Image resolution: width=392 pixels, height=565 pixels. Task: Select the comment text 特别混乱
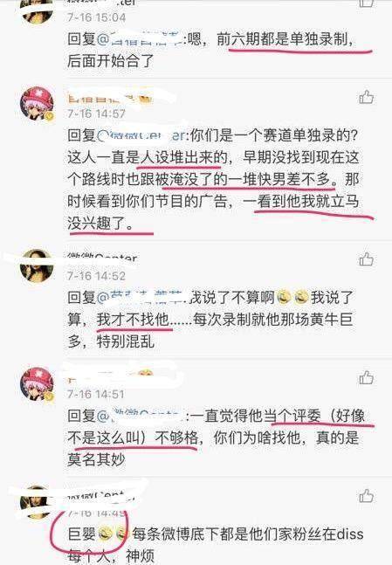point(126,341)
